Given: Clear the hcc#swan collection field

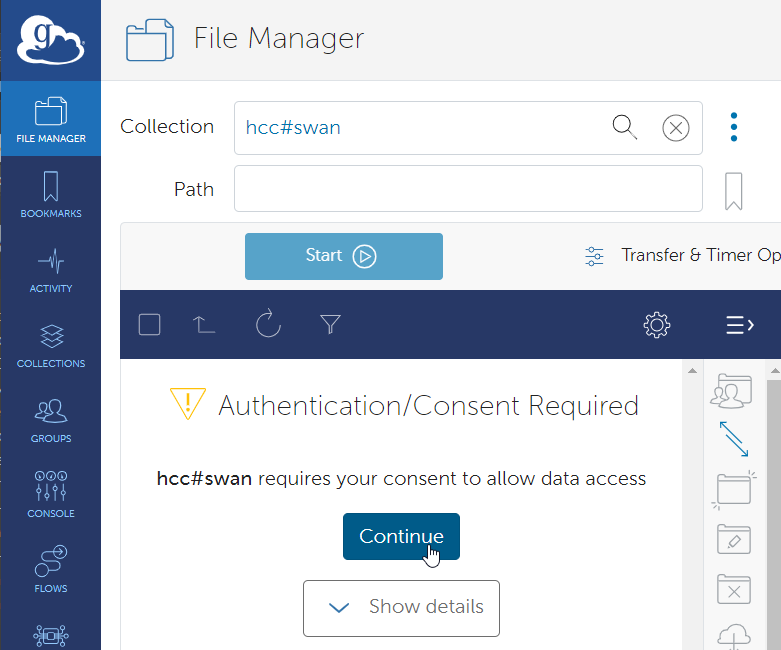Looking at the screenshot, I should point(676,128).
